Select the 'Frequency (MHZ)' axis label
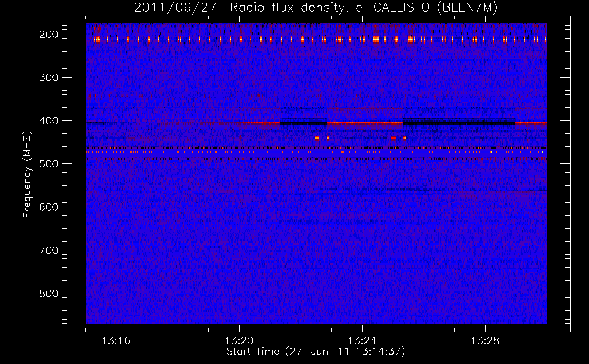This screenshot has width=589, height=364. 27,174
